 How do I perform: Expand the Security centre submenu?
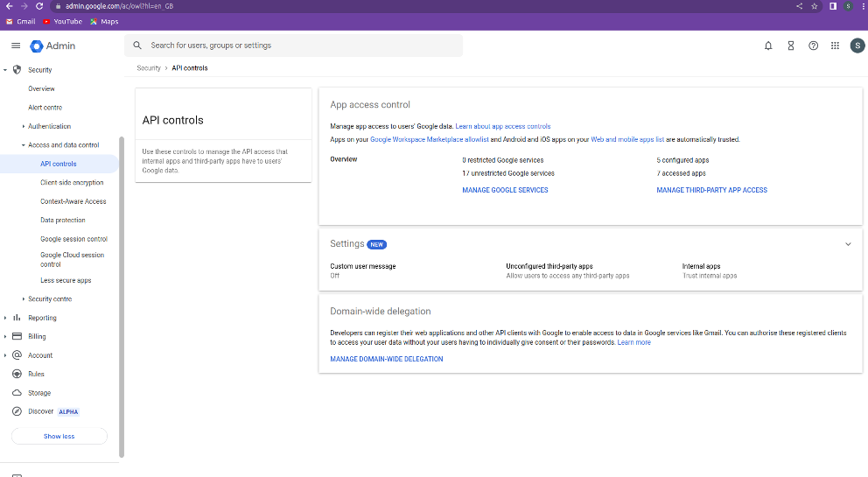pos(24,299)
